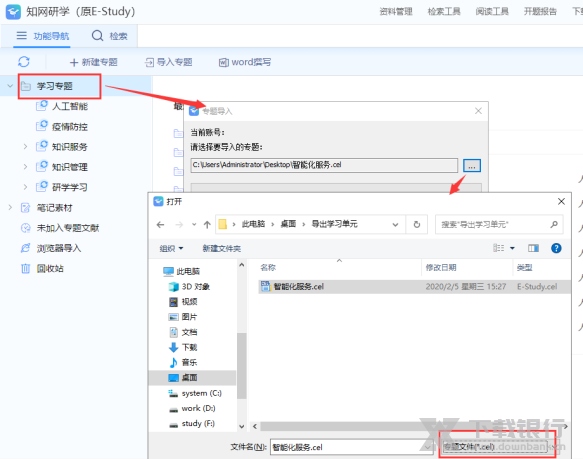583x459 pixels.
Task: Open the 检索工具 menu
Action: [x=444, y=12]
